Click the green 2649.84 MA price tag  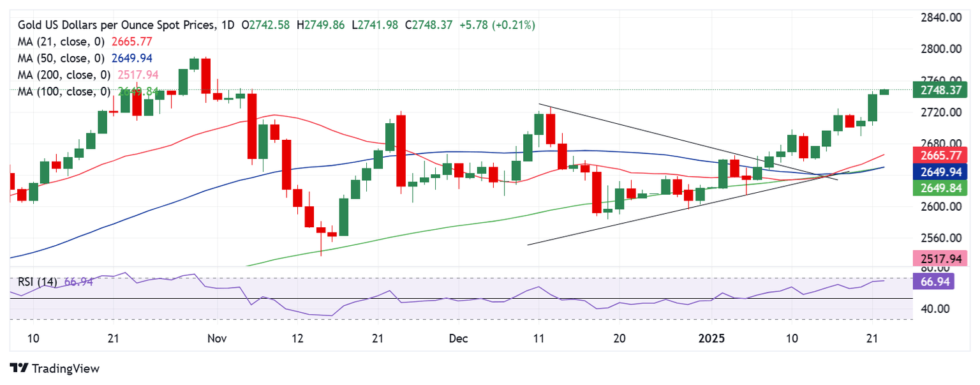[x=941, y=188]
